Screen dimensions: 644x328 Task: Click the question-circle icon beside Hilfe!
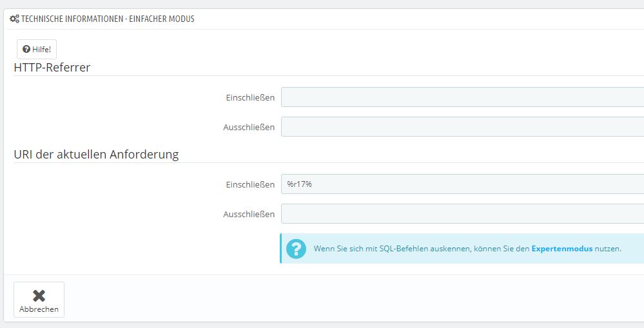[26, 50]
